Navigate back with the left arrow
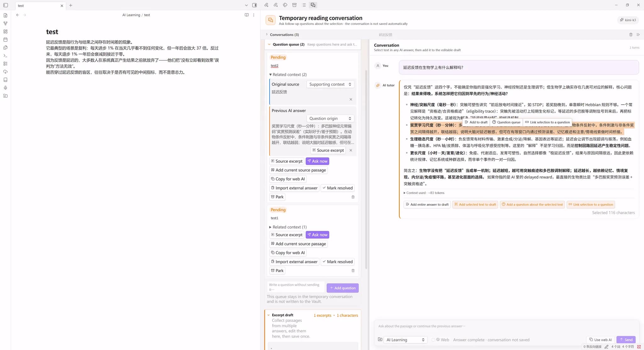The width and height of the screenshot is (644, 350). pyautogui.click(x=18, y=15)
